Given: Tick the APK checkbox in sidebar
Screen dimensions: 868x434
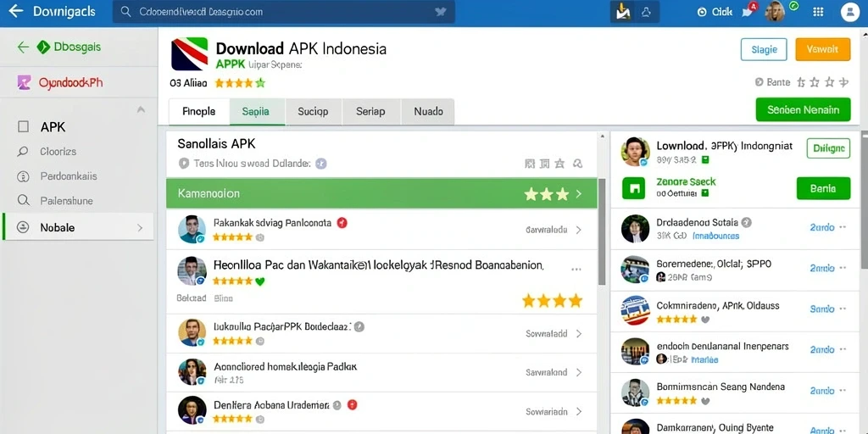Looking at the screenshot, I should [x=23, y=127].
